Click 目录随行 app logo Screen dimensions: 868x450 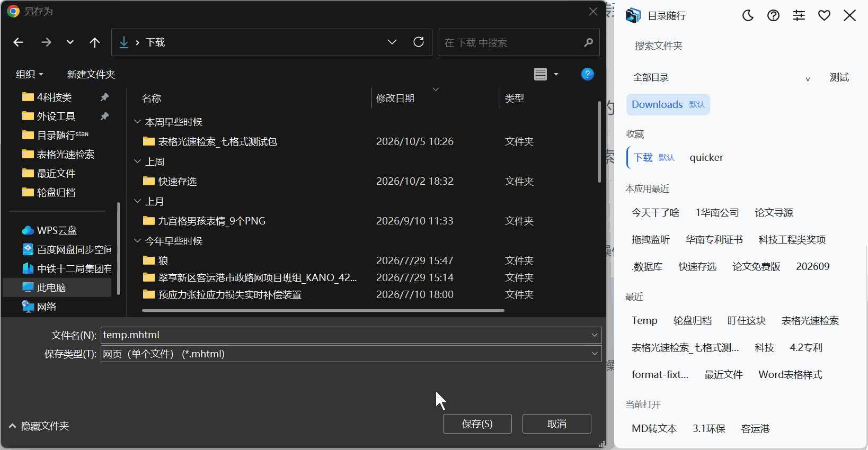(633, 16)
